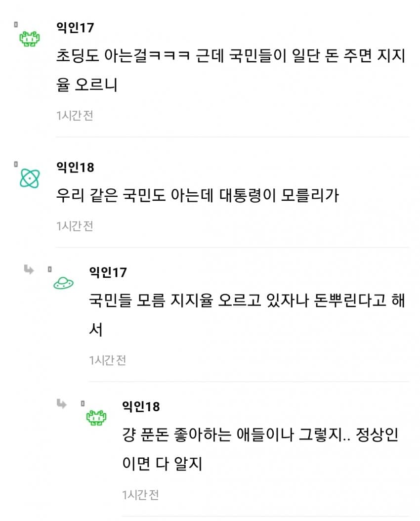Screen dimensions: 420x521
Task: Open the 익인18 username above '우리 같은 국민도'
Action: tap(75, 168)
